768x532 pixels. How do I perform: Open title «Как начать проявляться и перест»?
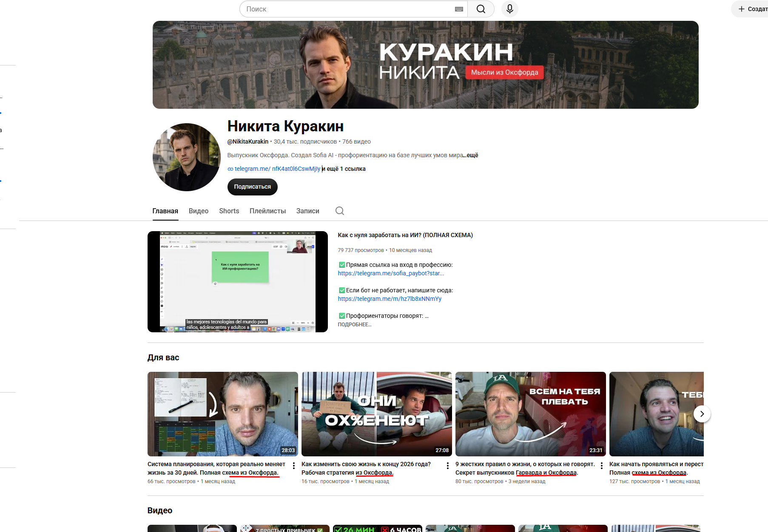click(x=657, y=468)
